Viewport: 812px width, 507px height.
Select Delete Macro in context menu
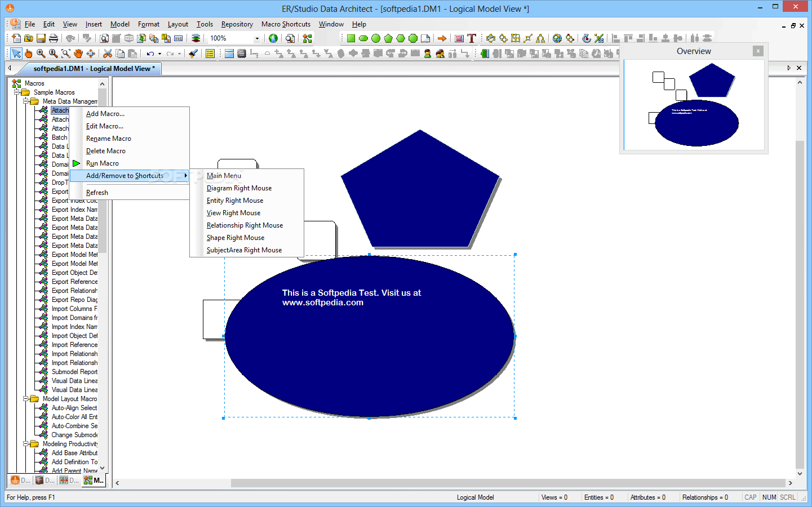click(x=106, y=151)
